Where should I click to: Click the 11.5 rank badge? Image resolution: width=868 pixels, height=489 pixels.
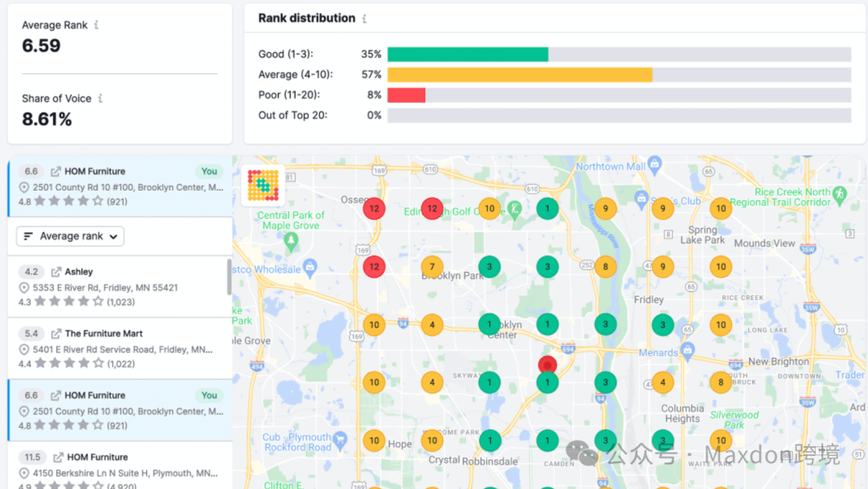32,458
